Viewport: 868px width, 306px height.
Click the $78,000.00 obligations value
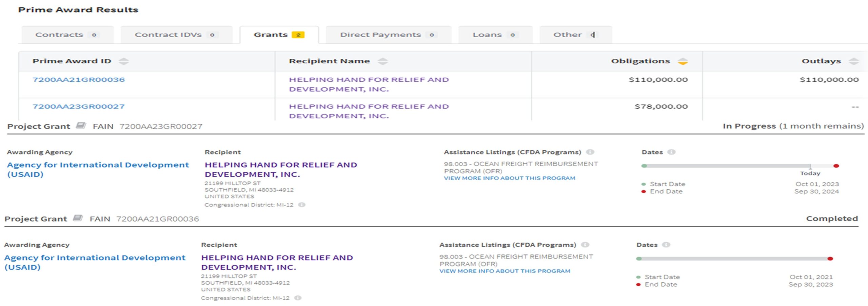click(661, 107)
